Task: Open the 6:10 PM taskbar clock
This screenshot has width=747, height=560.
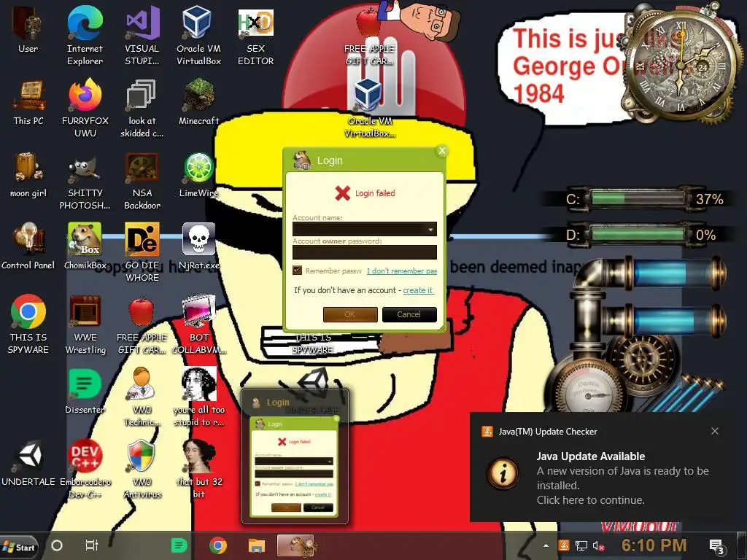Action: (654, 545)
